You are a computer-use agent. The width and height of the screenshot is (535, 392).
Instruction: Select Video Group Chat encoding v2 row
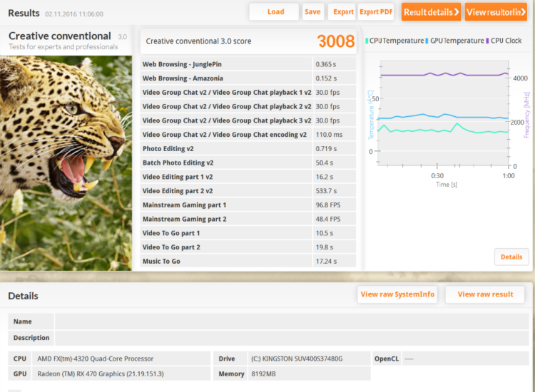(248, 135)
